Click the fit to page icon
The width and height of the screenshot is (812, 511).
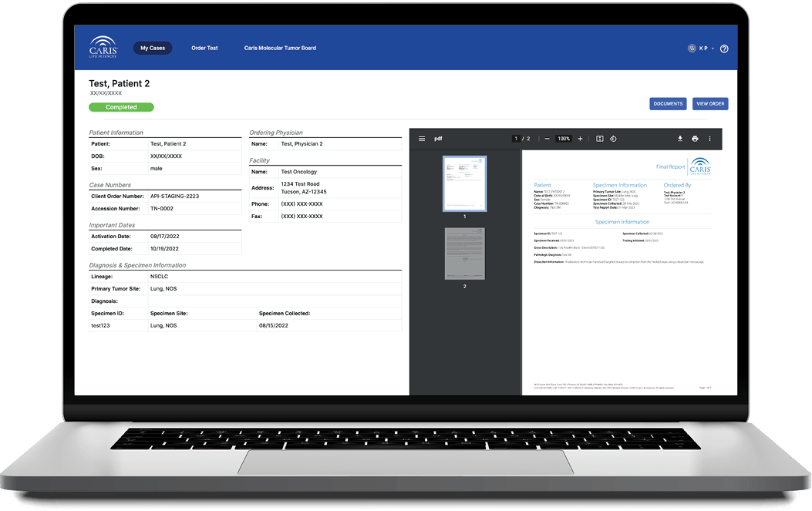[599, 139]
